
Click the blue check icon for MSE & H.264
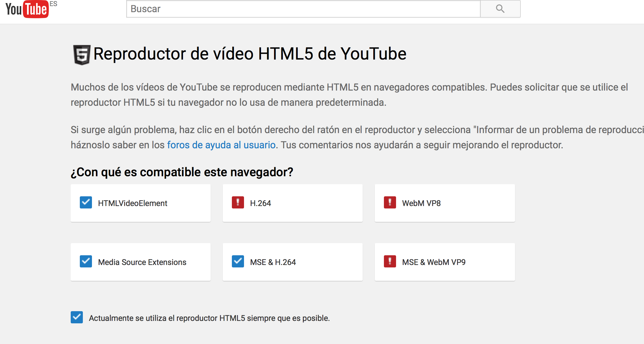[238, 261]
